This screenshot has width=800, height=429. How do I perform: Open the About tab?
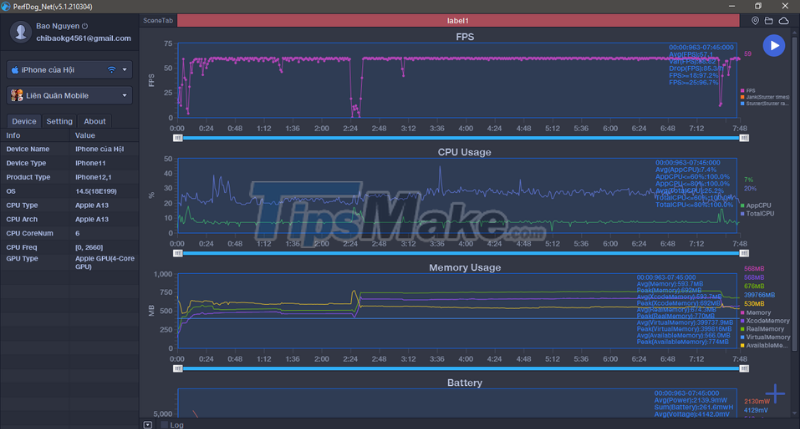click(95, 121)
